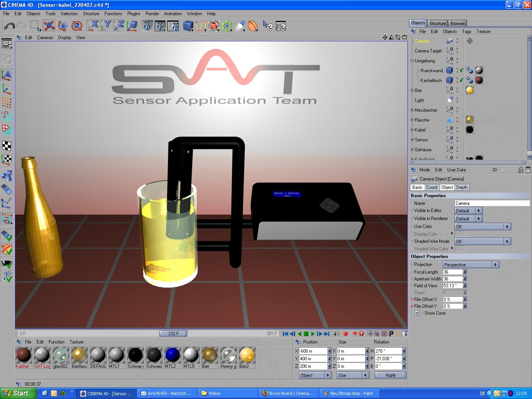Image resolution: width=532 pixels, height=399 pixels.
Task: Toggle Kacheltisch's green enable checkmark
Action: coord(461,80)
